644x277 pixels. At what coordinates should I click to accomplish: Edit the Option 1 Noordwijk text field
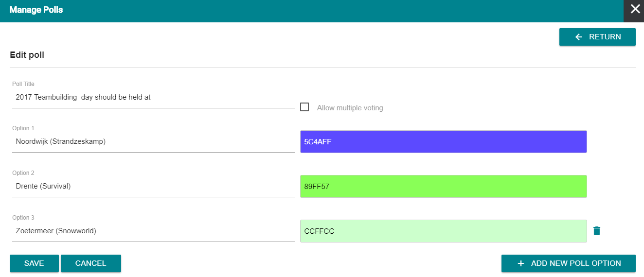pyautogui.click(x=154, y=141)
